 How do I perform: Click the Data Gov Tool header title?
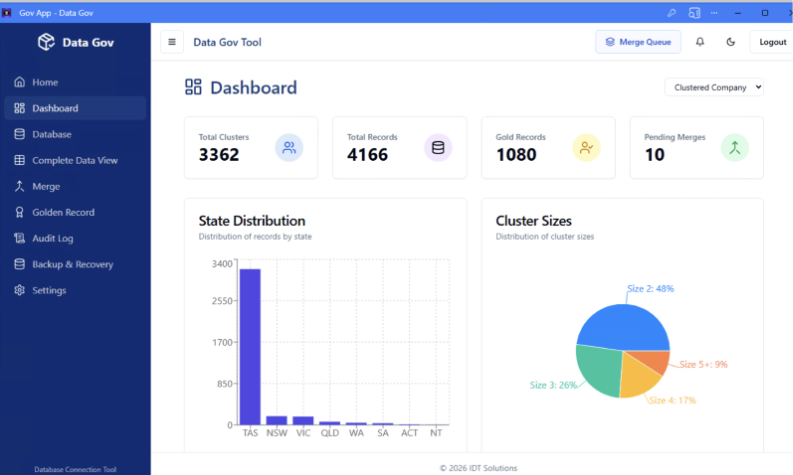point(227,42)
